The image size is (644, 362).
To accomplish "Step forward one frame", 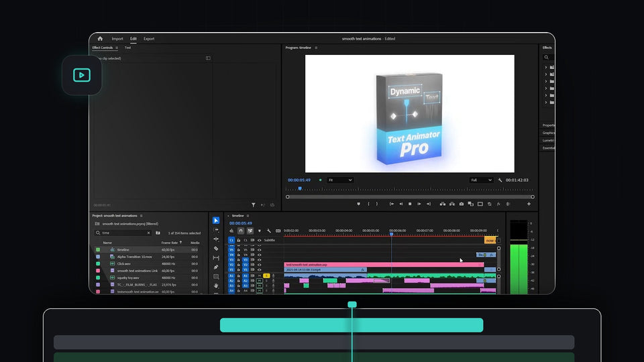I will coord(419,204).
